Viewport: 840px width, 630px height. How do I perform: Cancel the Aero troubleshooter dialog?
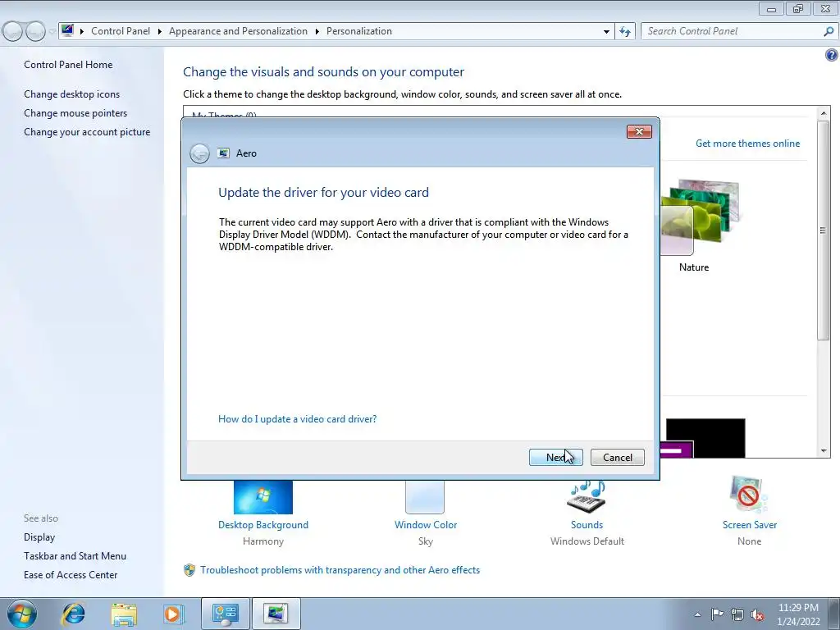[617, 457]
